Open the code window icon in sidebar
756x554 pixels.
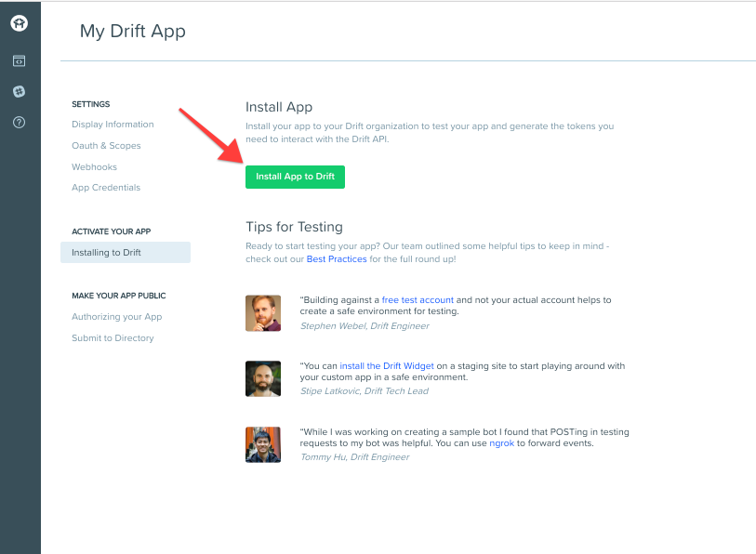(x=19, y=61)
